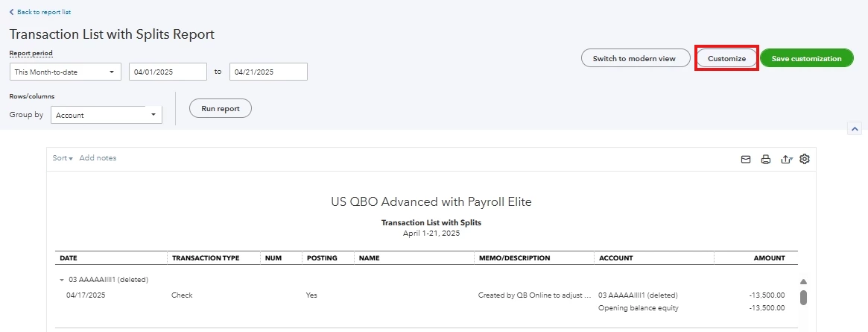The image size is (868, 332).
Task: Click the Customize button
Action: point(726,58)
